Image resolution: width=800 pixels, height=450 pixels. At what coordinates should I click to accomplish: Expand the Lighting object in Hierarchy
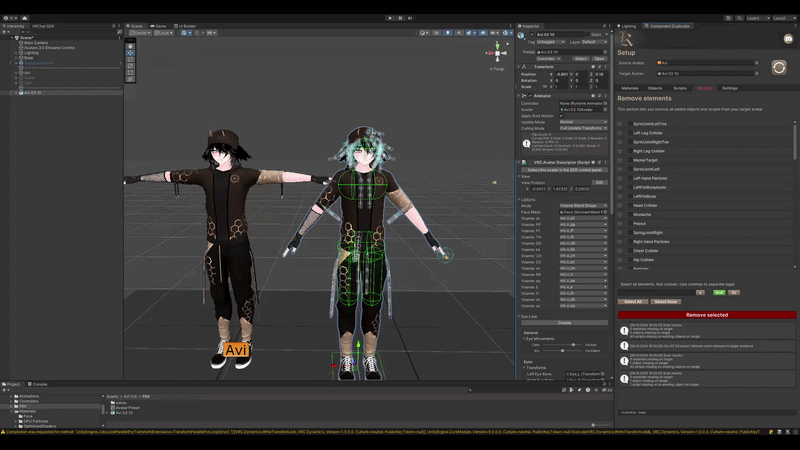tap(16, 53)
